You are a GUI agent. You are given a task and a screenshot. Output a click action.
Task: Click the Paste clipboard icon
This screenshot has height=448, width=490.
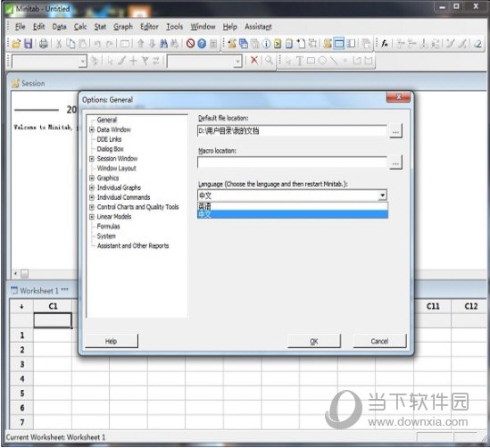[82, 44]
